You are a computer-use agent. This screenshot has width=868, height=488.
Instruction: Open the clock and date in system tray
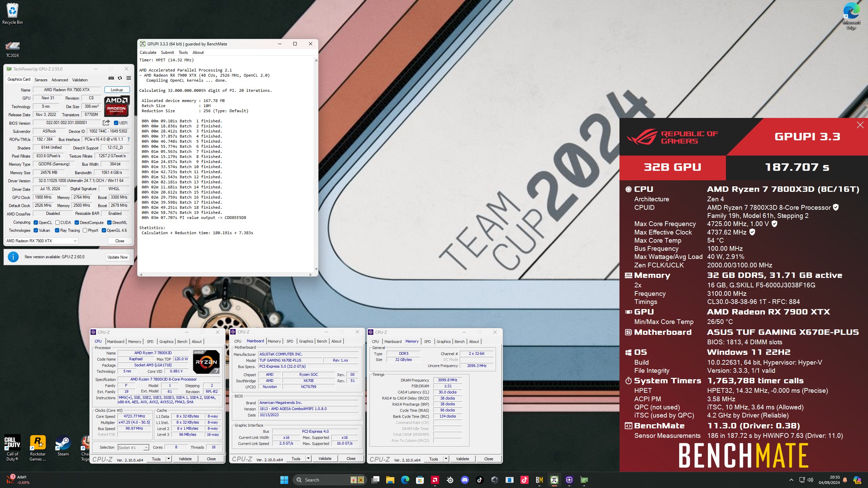[829, 480]
